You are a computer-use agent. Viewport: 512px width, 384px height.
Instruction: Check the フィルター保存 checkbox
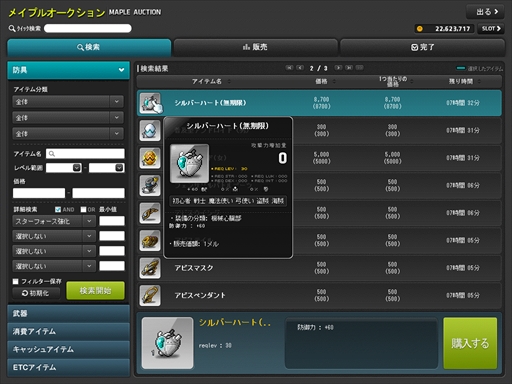16,281
